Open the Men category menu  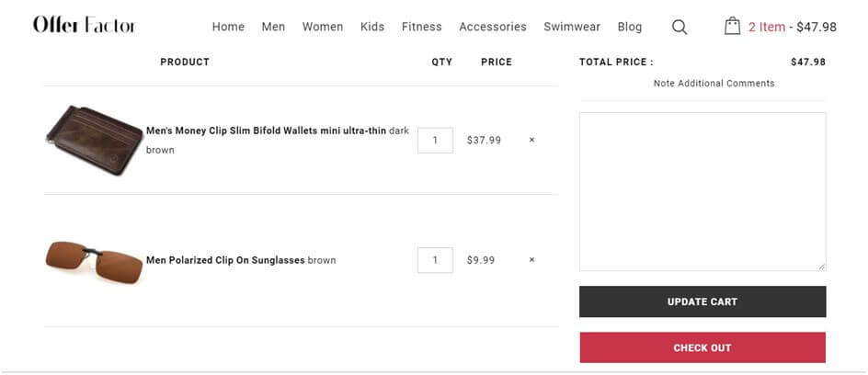point(273,27)
